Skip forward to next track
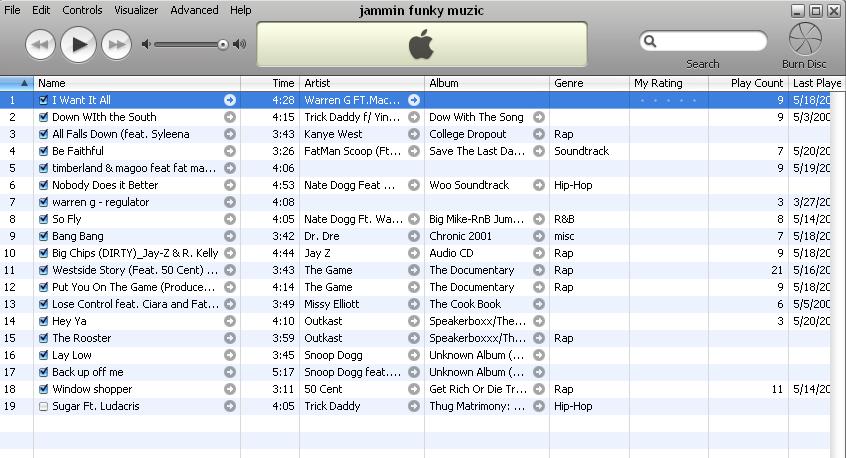This screenshot has width=846, height=458. (x=117, y=45)
